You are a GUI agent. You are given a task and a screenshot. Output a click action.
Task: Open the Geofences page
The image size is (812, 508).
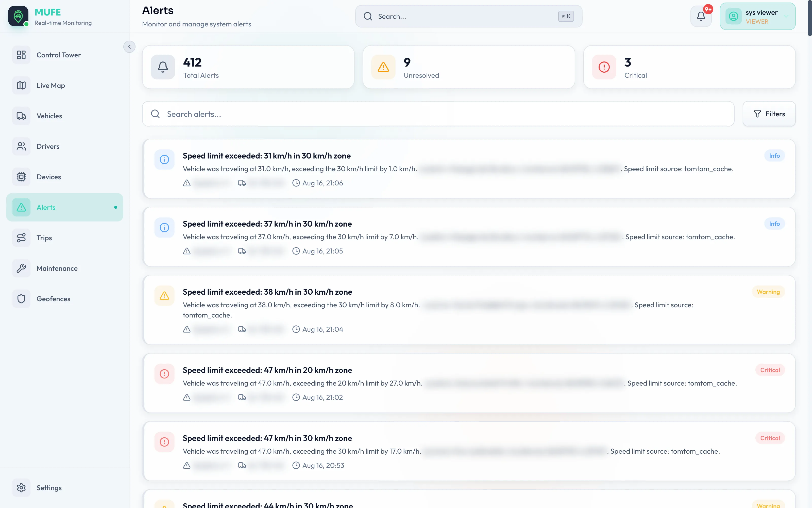tap(65, 299)
